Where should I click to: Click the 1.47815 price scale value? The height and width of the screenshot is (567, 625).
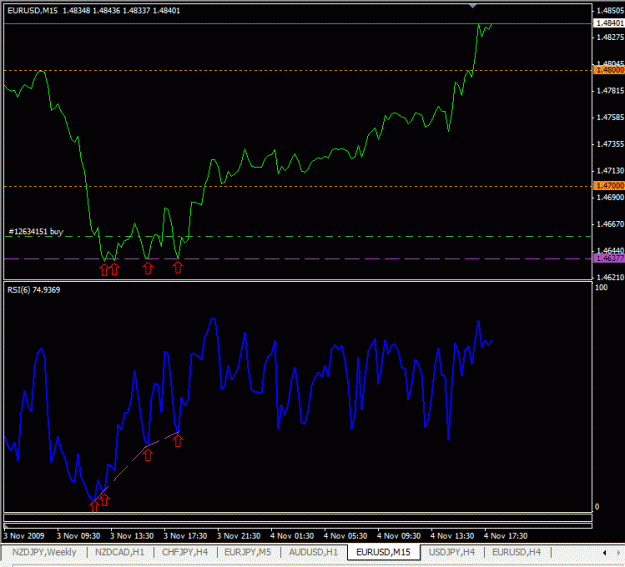[610, 91]
